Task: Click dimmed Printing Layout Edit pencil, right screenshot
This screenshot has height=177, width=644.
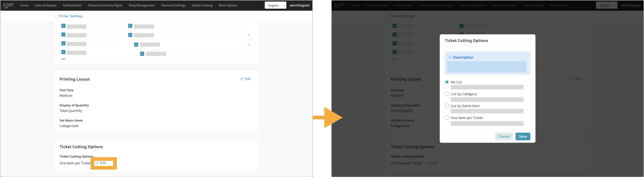Action: click(x=572, y=79)
